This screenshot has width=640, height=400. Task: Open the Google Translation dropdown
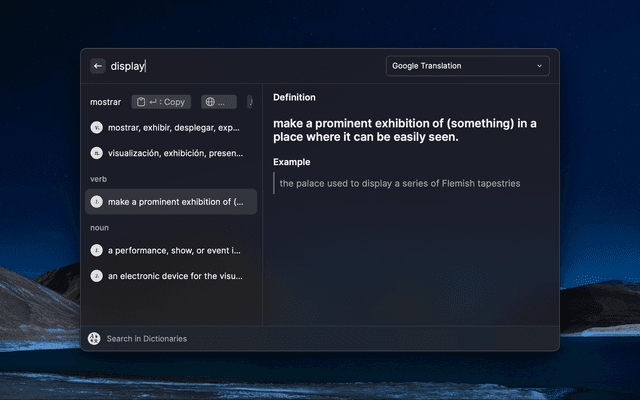[x=467, y=66]
